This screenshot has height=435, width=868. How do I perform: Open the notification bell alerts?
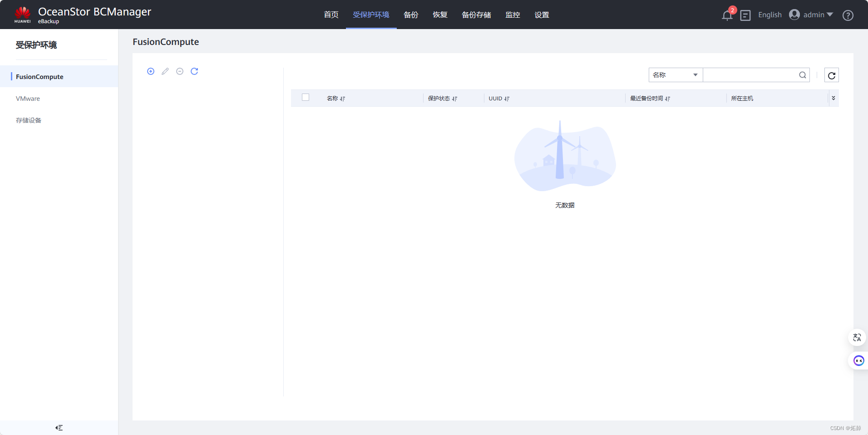click(726, 15)
